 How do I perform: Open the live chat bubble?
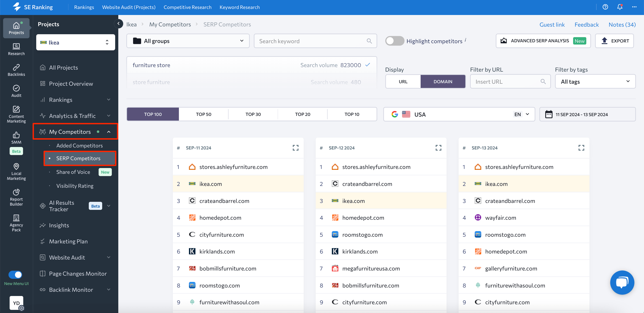(622, 282)
